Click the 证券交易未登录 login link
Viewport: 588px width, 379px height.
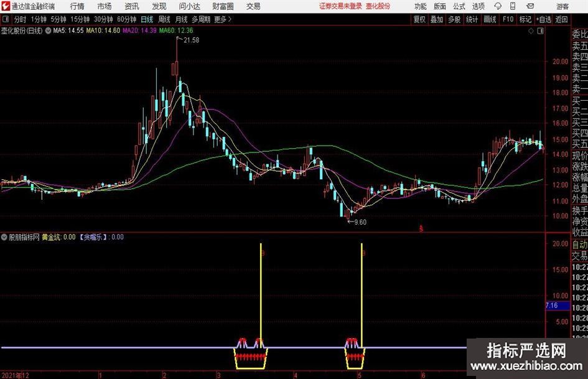pyautogui.click(x=340, y=6)
